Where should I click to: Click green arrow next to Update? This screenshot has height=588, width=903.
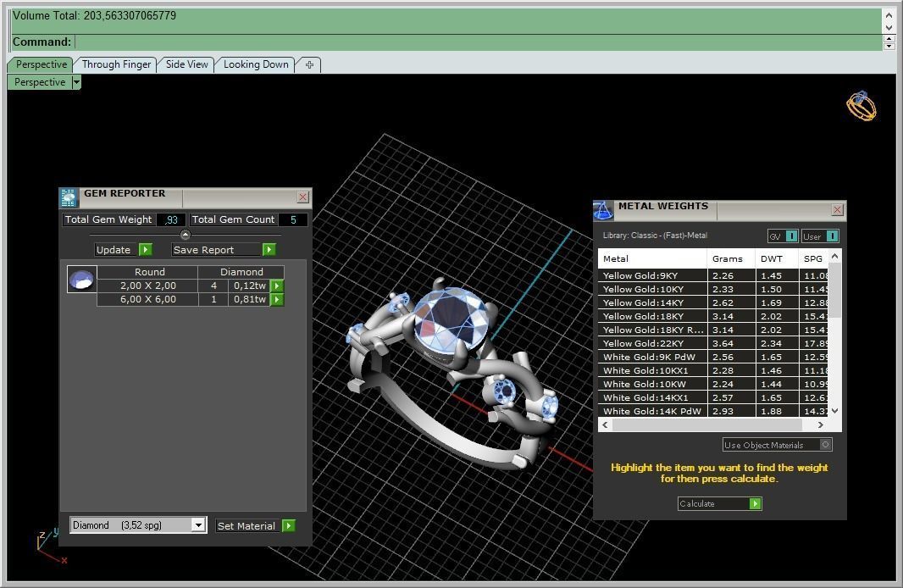point(145,249)
